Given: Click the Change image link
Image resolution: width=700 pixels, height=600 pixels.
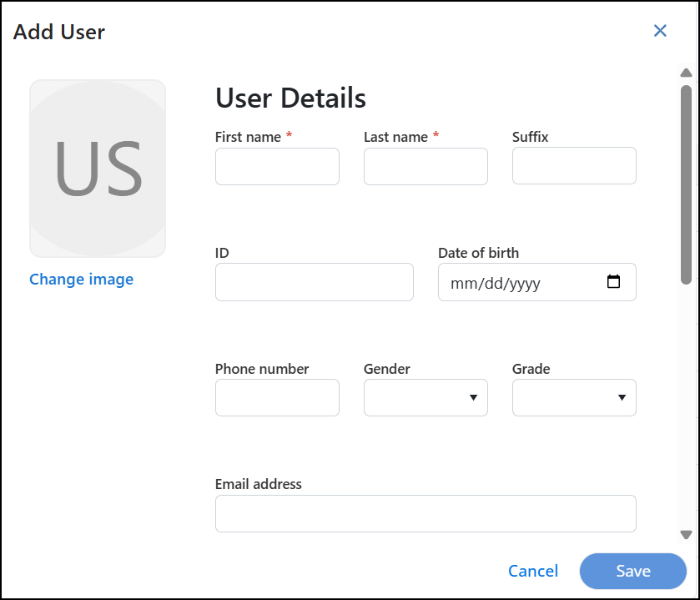Looking at the screenshot, I should coord(81,279).
